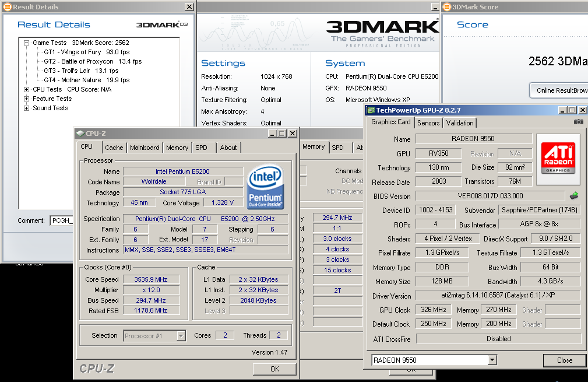Click the GPU name field RV350

tap(438, 153)
